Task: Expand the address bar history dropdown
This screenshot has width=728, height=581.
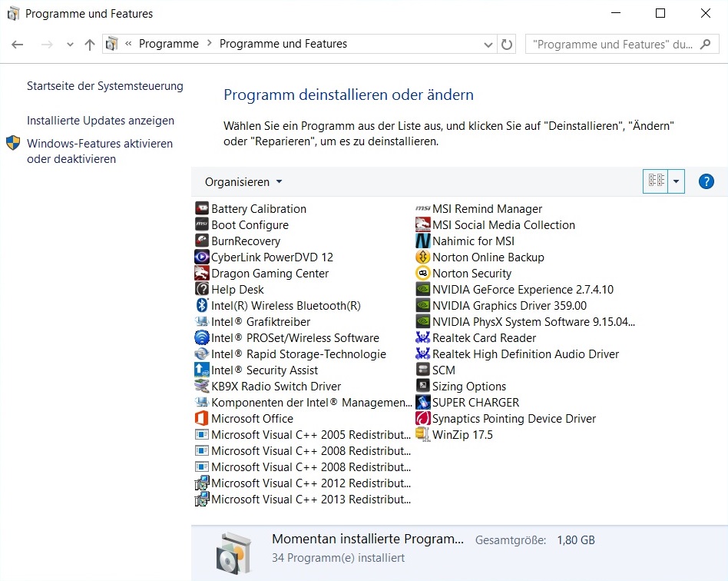Action: 488,45
